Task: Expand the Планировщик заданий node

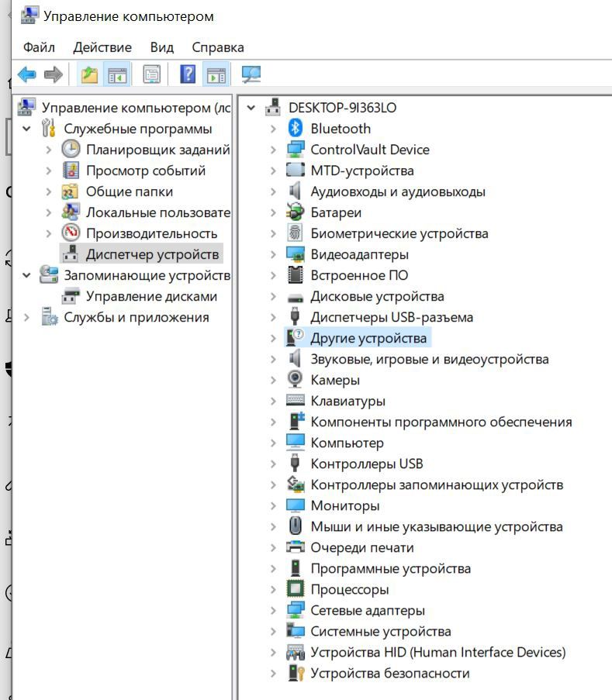Action: pyautogui.click(x=49, y=150)
